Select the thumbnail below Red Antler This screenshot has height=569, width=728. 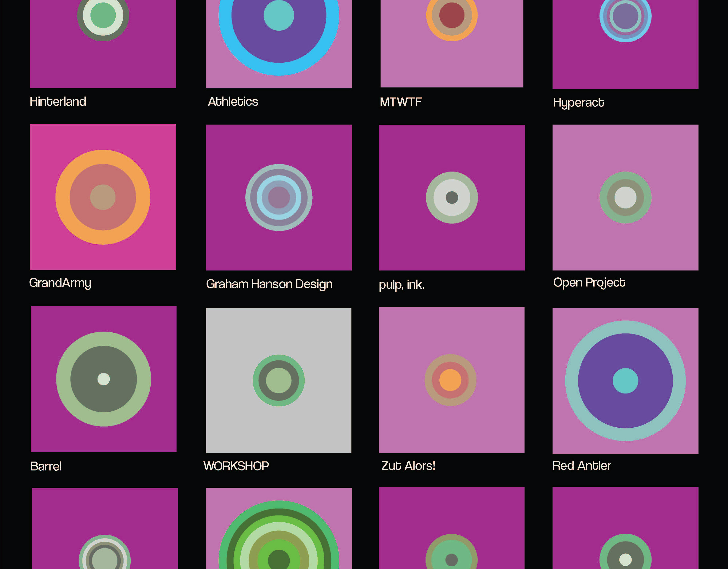tap(625, 528)
